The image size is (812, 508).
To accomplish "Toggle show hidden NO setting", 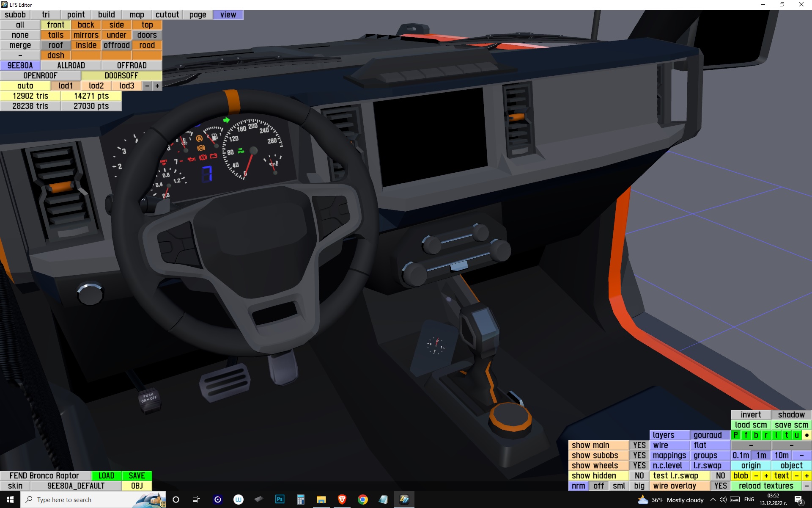I will point(639,476).
